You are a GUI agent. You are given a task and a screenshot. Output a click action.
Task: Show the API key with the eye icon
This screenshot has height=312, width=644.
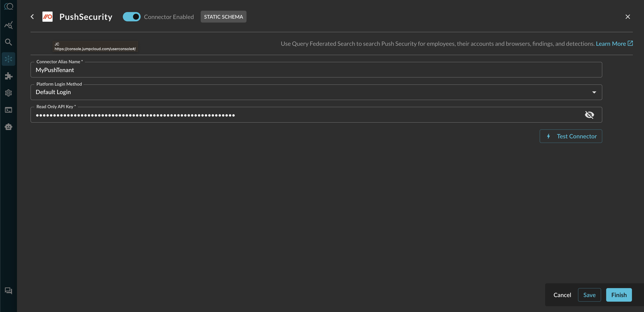click(x=590, y=115)
